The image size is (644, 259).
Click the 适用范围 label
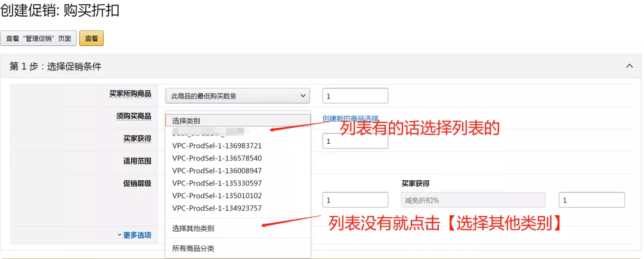point(137,161)
